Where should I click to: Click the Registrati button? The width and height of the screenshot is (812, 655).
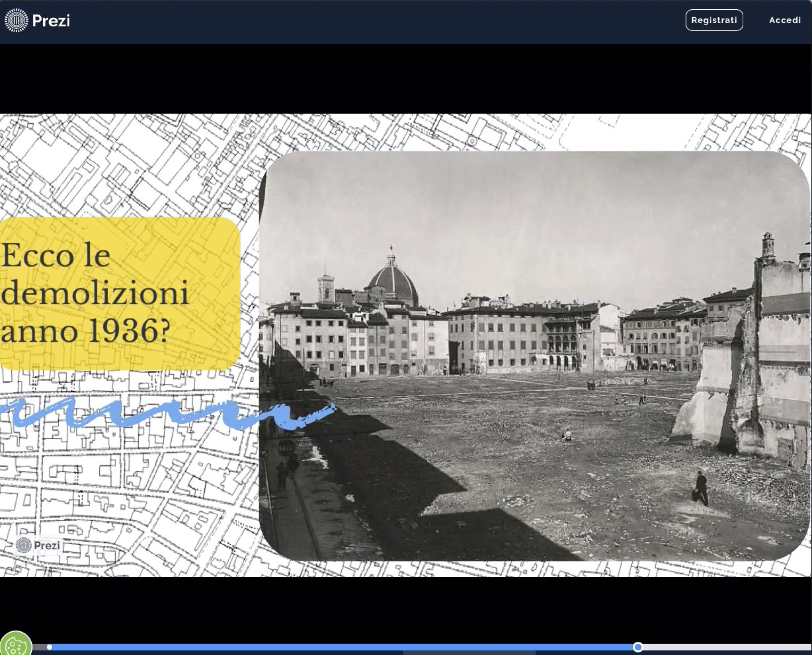point(714,20)
